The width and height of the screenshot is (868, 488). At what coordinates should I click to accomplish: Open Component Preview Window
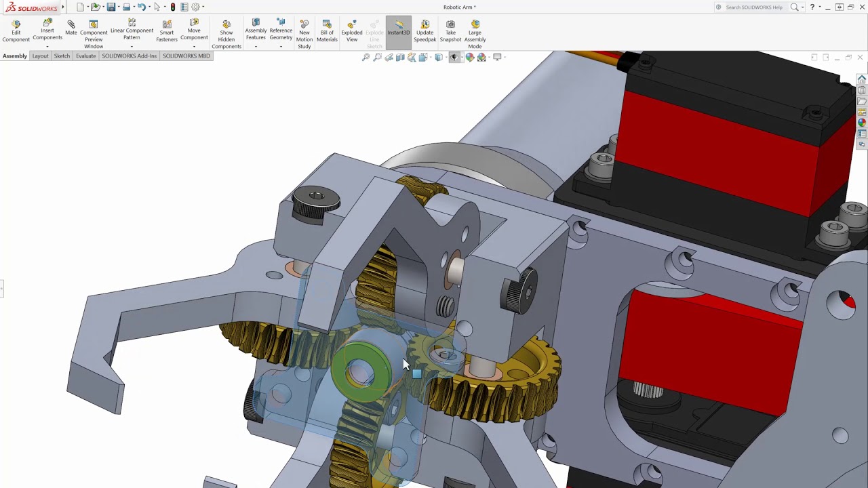point(94,35)
